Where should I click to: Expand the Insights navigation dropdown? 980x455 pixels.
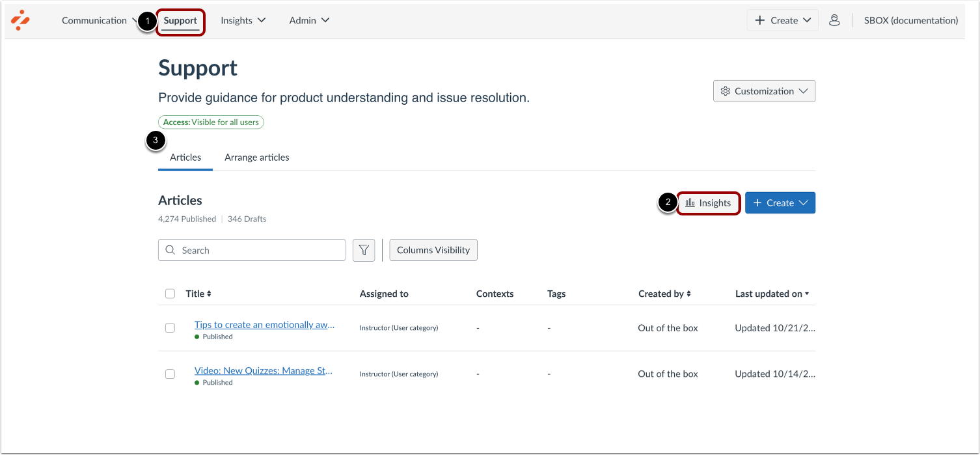point(243,20)
